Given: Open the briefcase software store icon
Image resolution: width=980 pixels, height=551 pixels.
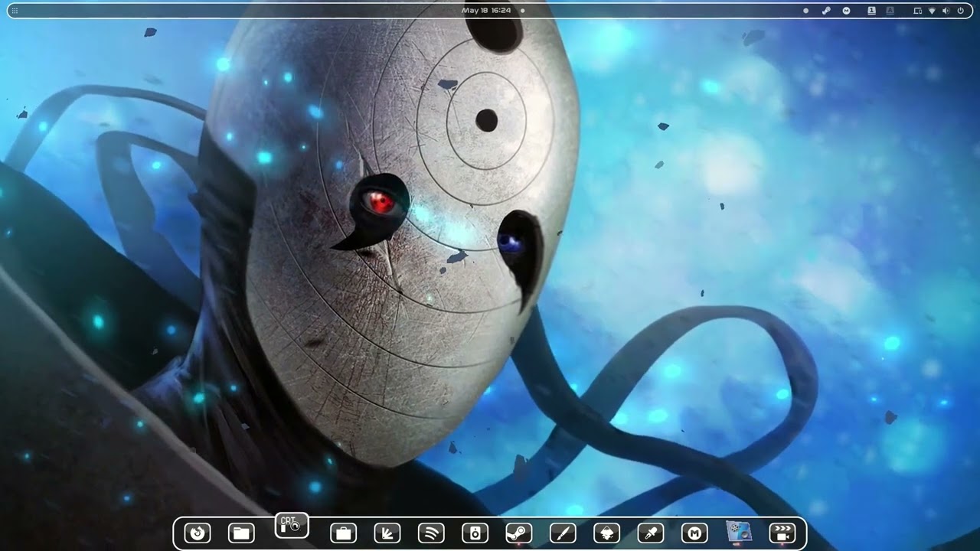Looking at the screenshot, I should (x=343, y=533).
